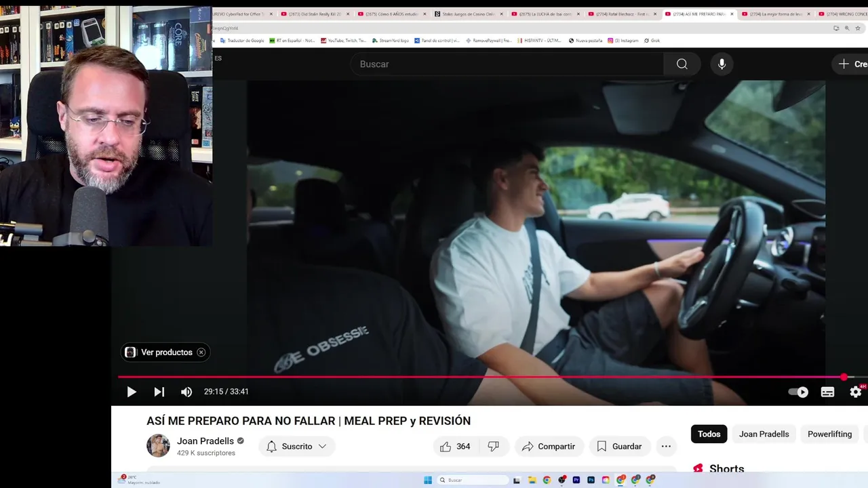Play the video with the play button

pos(132,392)
